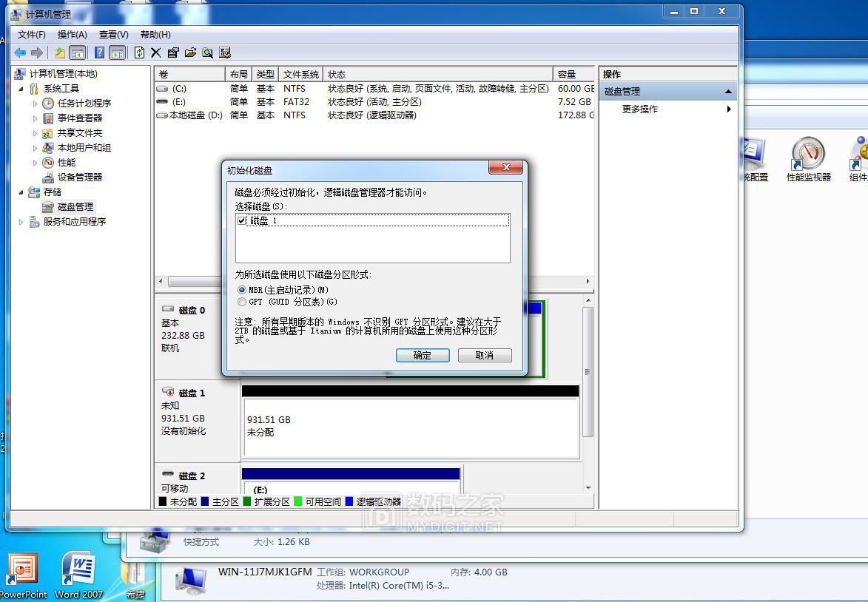Expand the 任务计划程序 tree node

tap(35, 104)
